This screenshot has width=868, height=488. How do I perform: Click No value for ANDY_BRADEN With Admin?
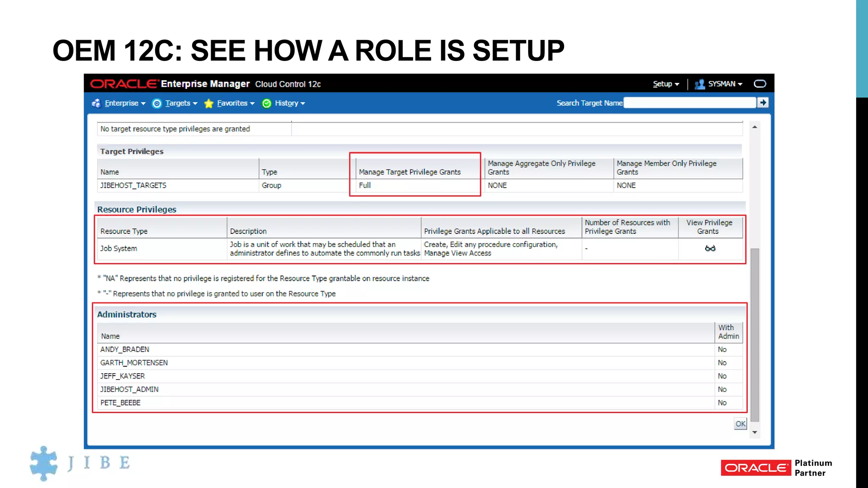tap(722, 349)
